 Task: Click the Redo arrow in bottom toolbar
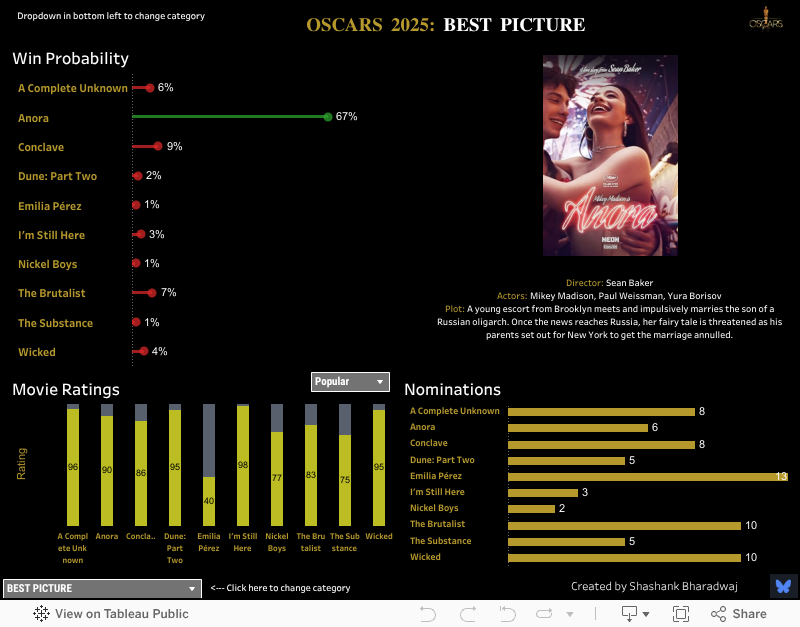point(468,614)
